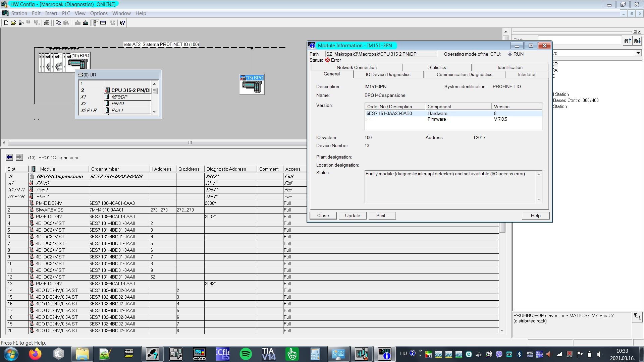Click the module table scroll-down arrow
This screenshot has width=644, height=362.
502,330
